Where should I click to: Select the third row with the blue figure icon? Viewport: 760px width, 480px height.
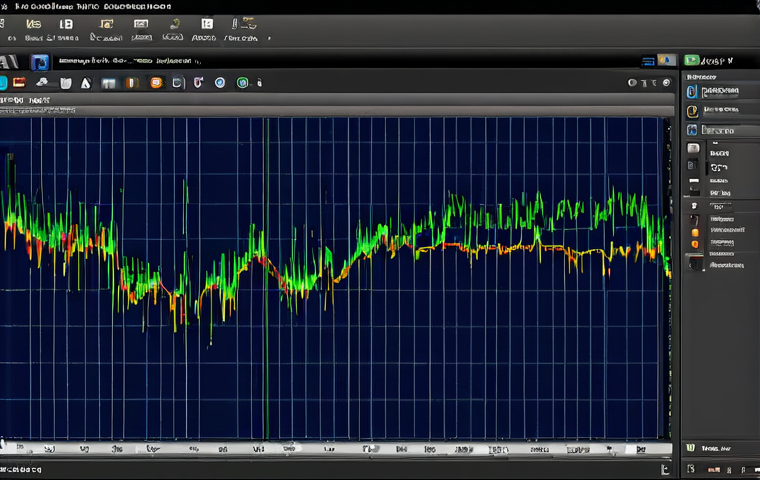tap(721, 130)
